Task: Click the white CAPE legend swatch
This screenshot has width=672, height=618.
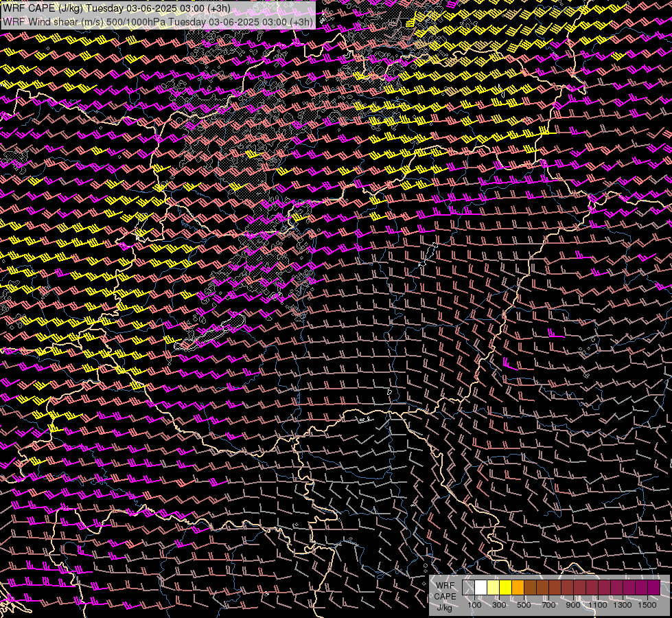Action: (x=481, y=588)
